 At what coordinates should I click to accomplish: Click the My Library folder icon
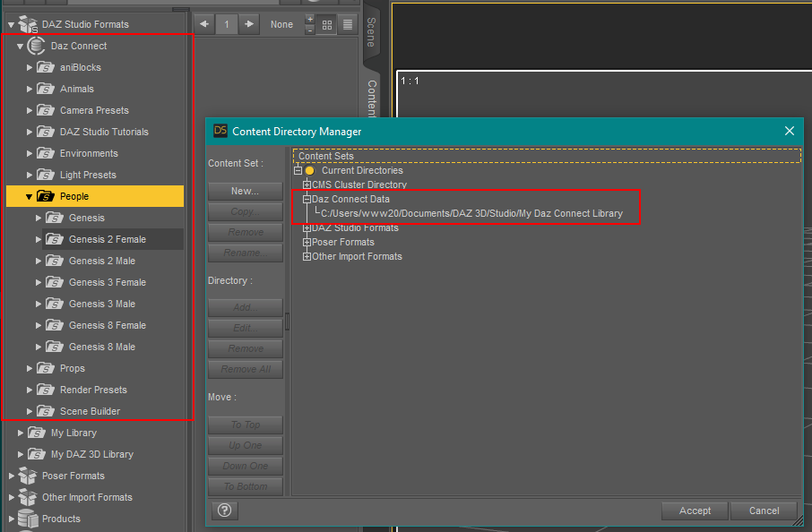pos(36,433)
